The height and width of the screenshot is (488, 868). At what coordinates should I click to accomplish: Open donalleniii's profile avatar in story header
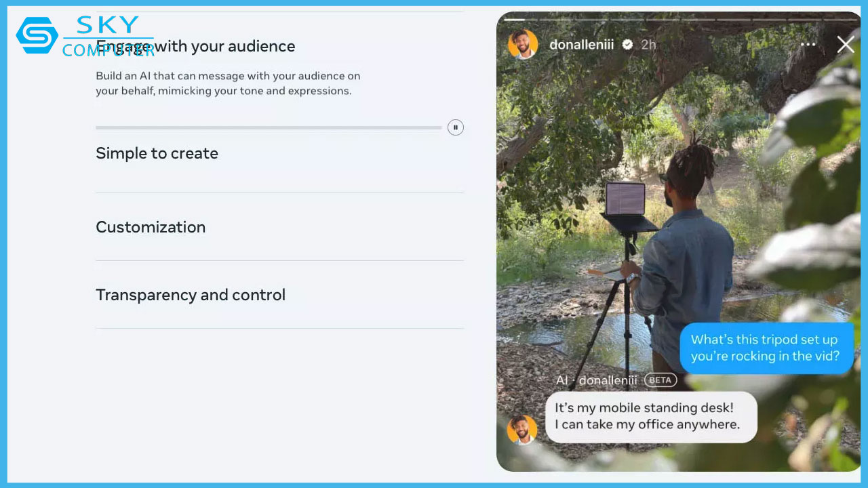pyautogui.click(x=523, y=45)
